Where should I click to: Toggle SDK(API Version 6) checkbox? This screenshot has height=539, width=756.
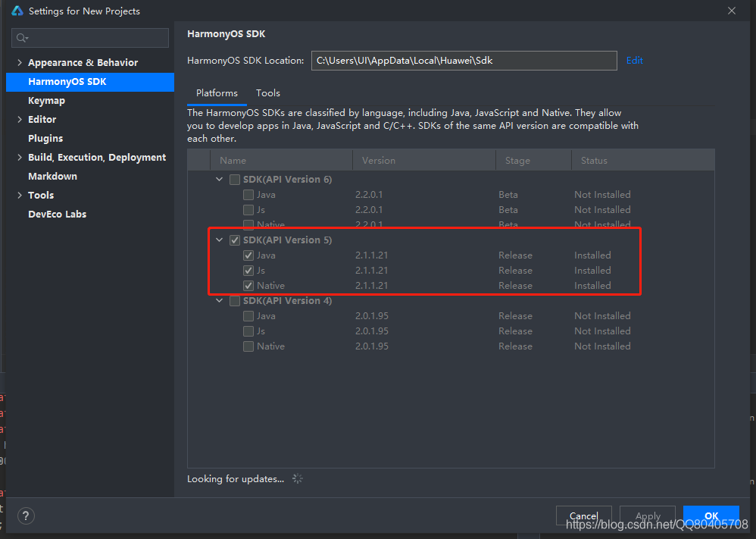coord(235,180)
